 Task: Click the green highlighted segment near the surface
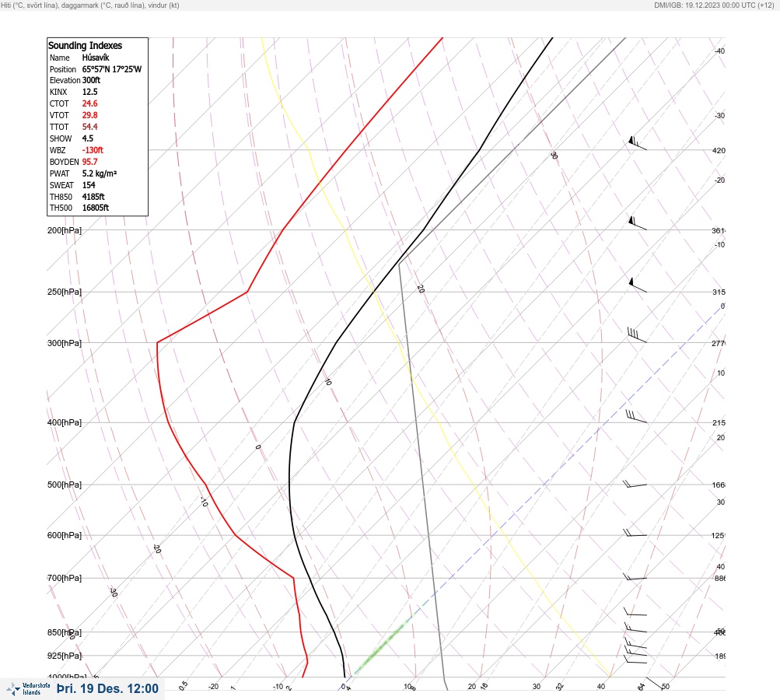(383, 646)
